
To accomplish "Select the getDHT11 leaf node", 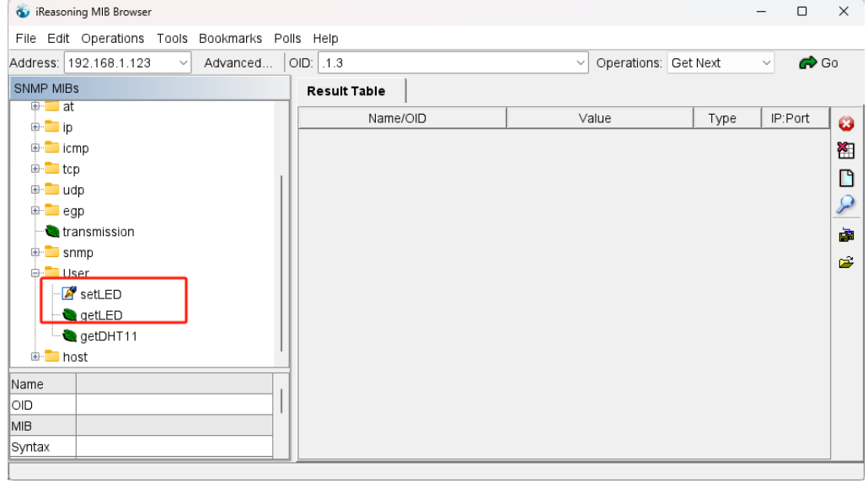I will [x=108, y=336].
